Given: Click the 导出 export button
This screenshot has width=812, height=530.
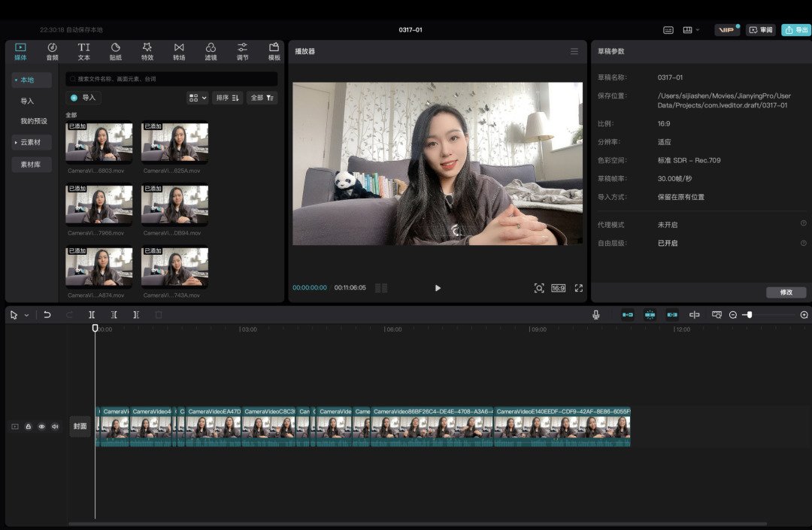Looking at the screenshot, I should click(795, 30).
